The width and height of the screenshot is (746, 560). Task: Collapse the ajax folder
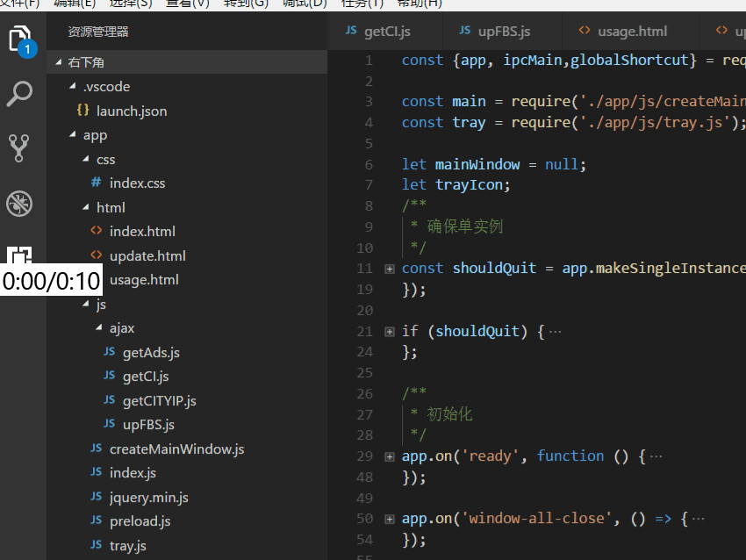[x=99, y=327]
